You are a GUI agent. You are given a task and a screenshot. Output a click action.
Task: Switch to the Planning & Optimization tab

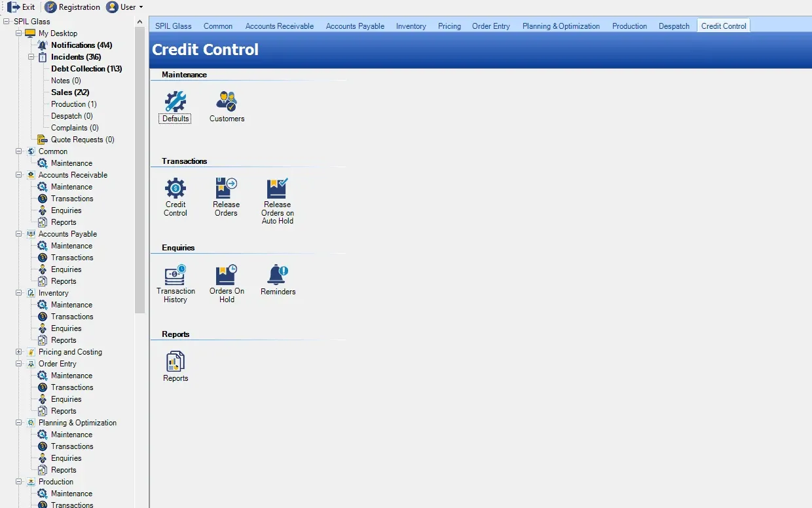[x=561, y=26]
